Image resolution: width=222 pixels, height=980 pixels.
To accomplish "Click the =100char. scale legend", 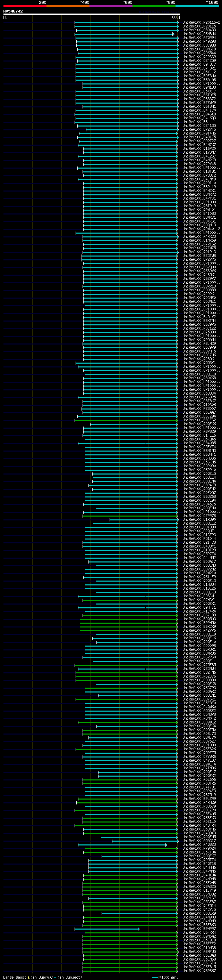I will (x=165, y=977).
